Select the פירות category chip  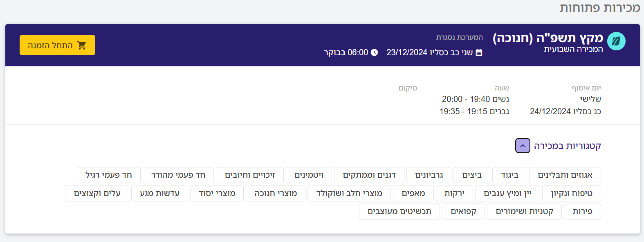tap(582, 211)
